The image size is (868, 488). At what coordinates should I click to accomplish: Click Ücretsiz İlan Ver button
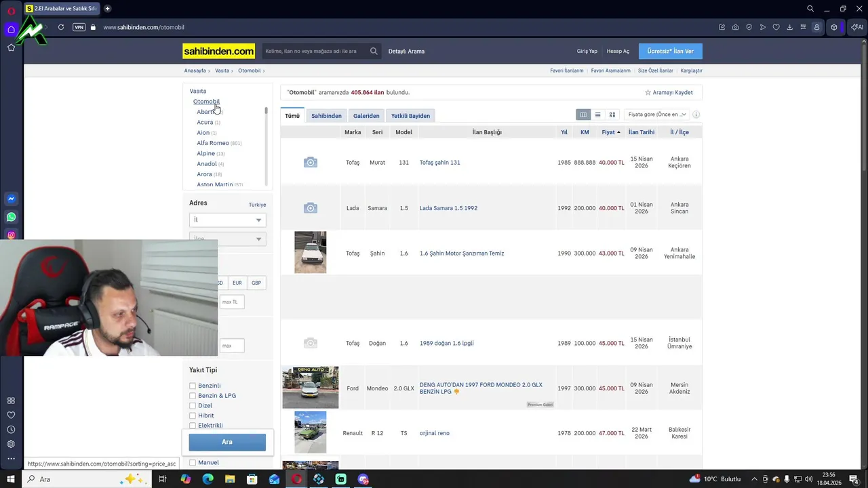coord(671,51)
